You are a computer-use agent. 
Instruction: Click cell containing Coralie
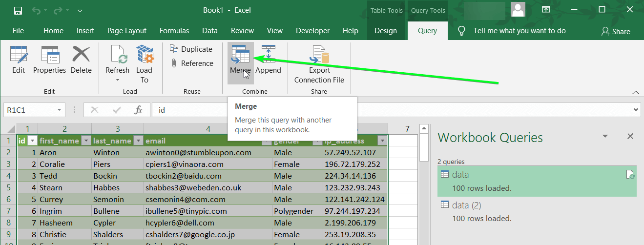64,164
